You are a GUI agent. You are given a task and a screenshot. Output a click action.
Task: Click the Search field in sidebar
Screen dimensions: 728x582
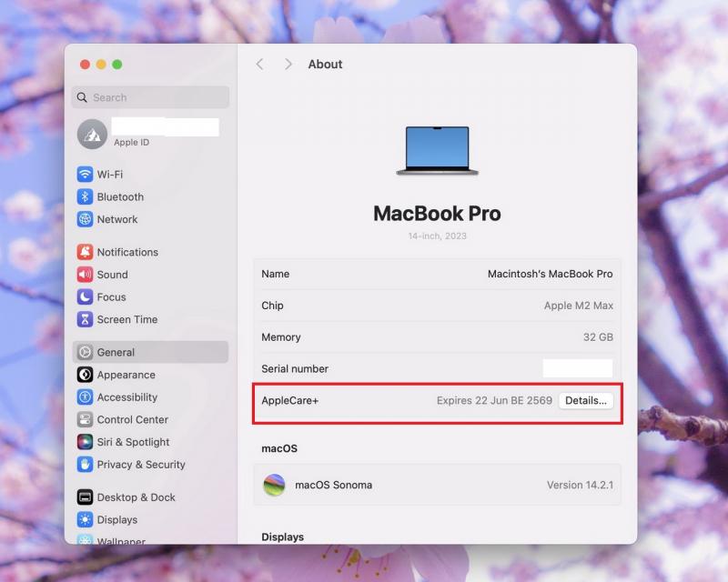click(x=150, y=97)
